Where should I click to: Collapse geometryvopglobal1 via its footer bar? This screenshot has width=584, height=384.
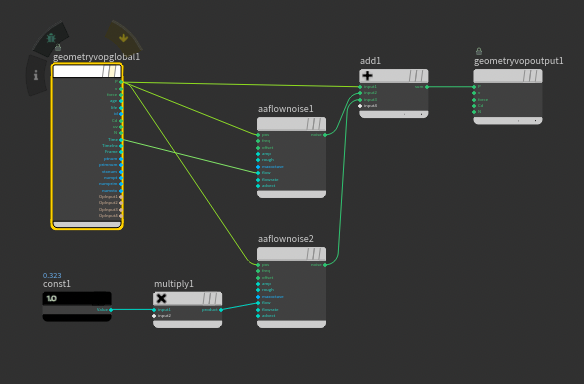(x=87, y=224)
